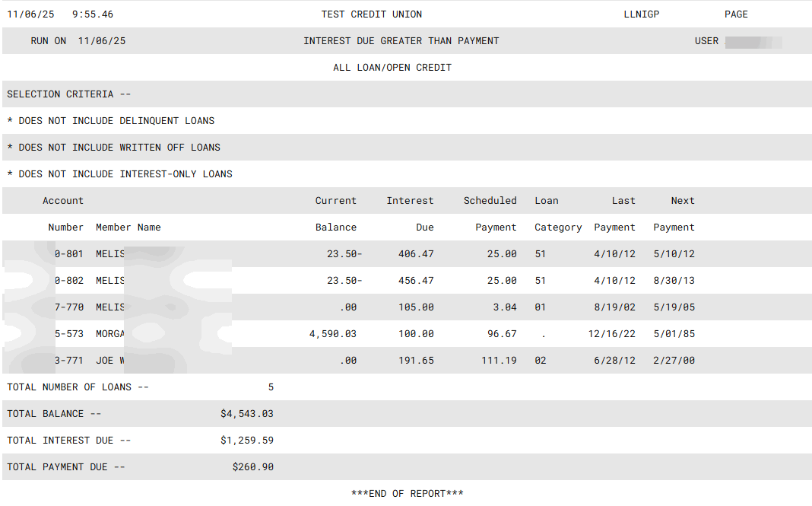Select the DOES NOT INCLUDE INTEREST-ONLY LOANS line

click(120, 174)
